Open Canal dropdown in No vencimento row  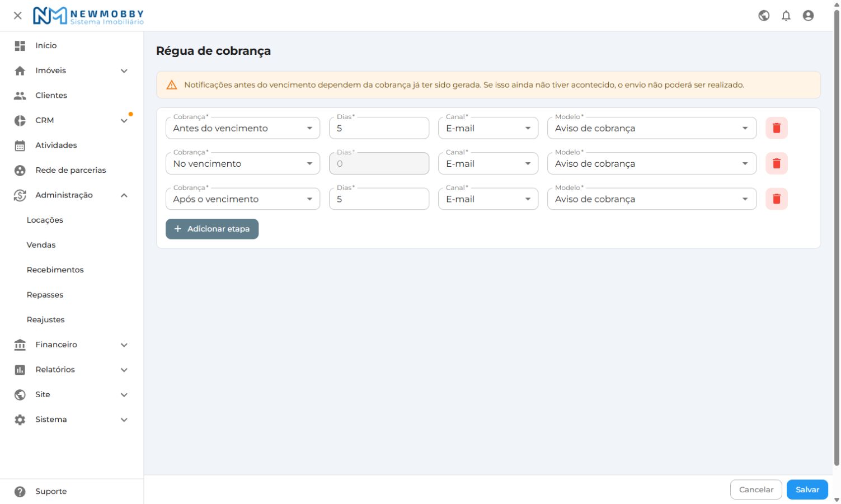click(x=488, y=163)
